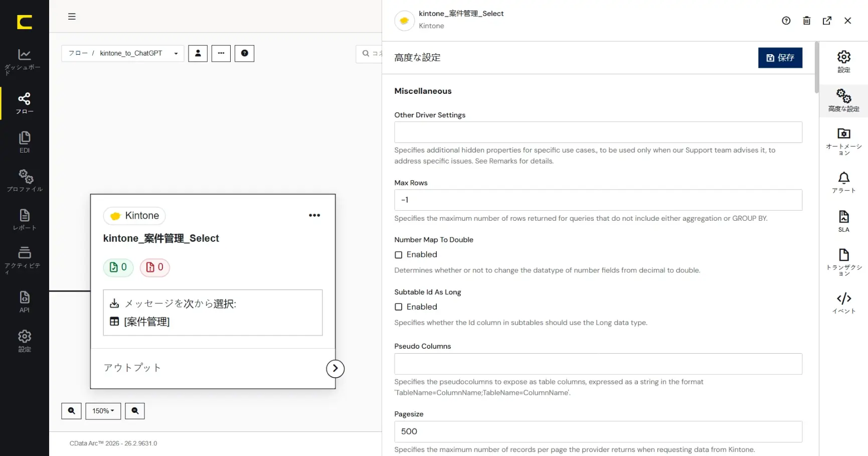Click the output arrow on connector card
The height and width of the screenshot is (456, 868).
click(335, 369)
